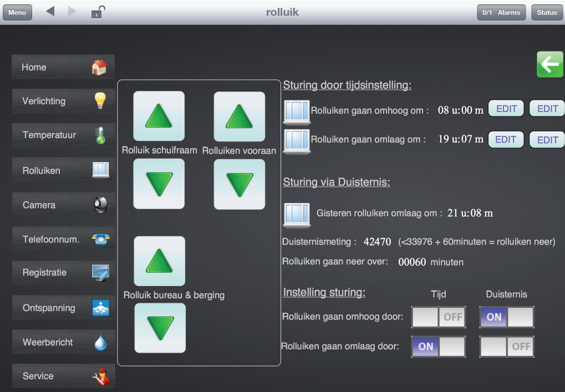This screenshot has width=565, height=392.
Task: Open Camera section
Action: (63, 205)
